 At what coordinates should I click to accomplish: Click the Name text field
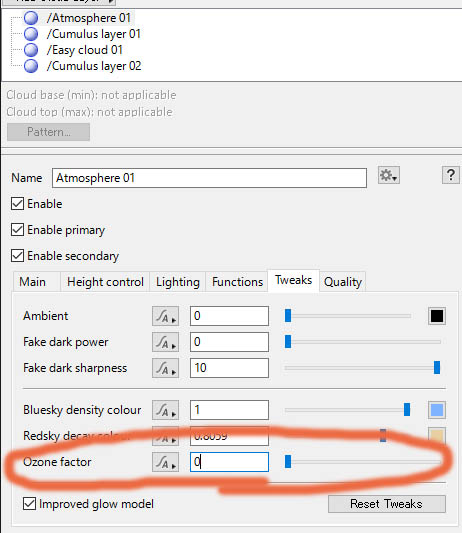(x=209, y=178)
